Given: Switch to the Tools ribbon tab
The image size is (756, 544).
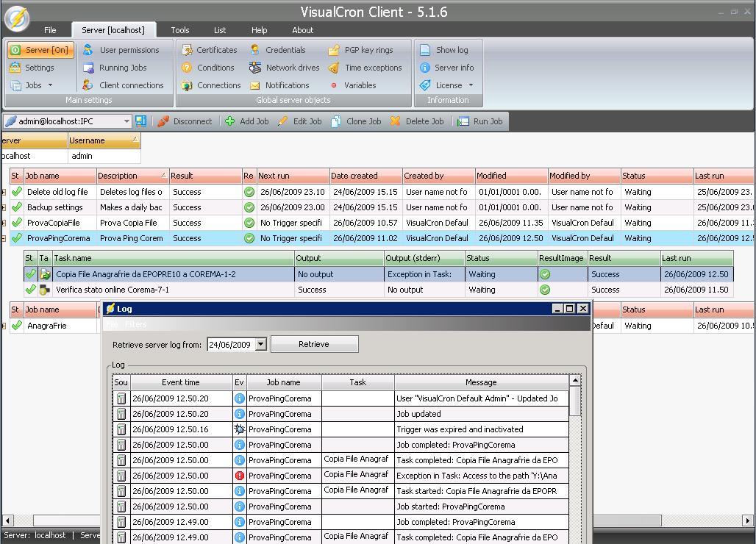Looking at the screenshot, I should point(180,30).
